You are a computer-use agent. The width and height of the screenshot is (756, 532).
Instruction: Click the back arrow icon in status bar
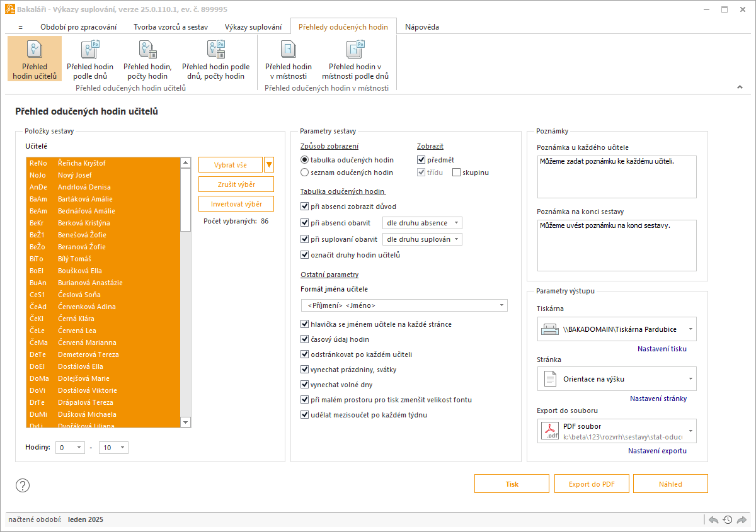tap(714, 519)
